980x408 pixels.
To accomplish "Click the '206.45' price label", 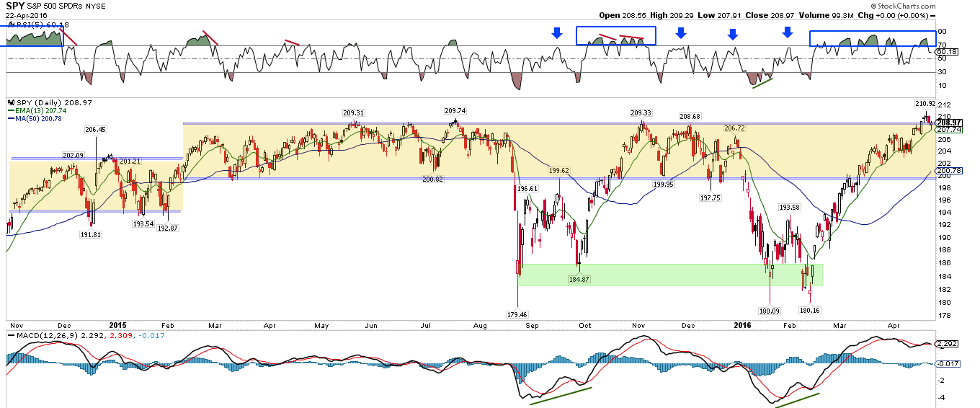I will [x=96, y=130].
